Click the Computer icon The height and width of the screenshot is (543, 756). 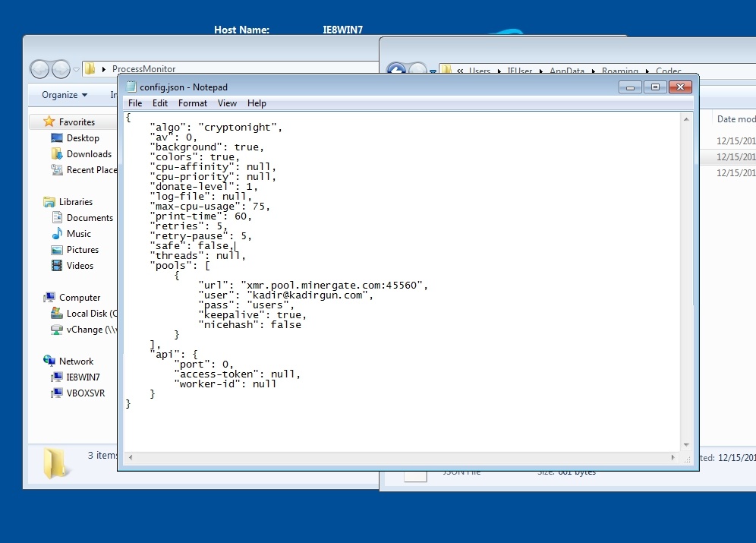[x=49, y=297]
